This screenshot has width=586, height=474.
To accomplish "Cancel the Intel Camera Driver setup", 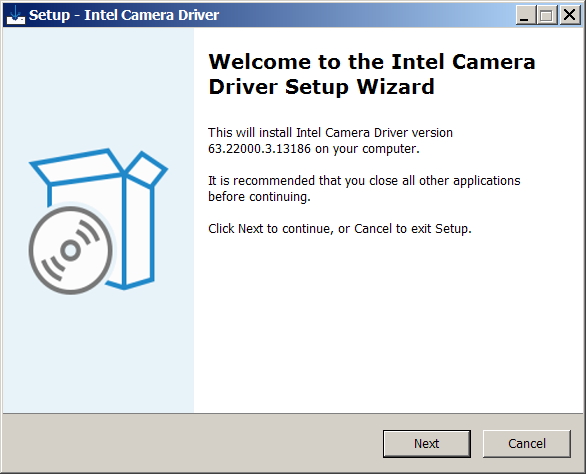I will [x=527, y=443].
